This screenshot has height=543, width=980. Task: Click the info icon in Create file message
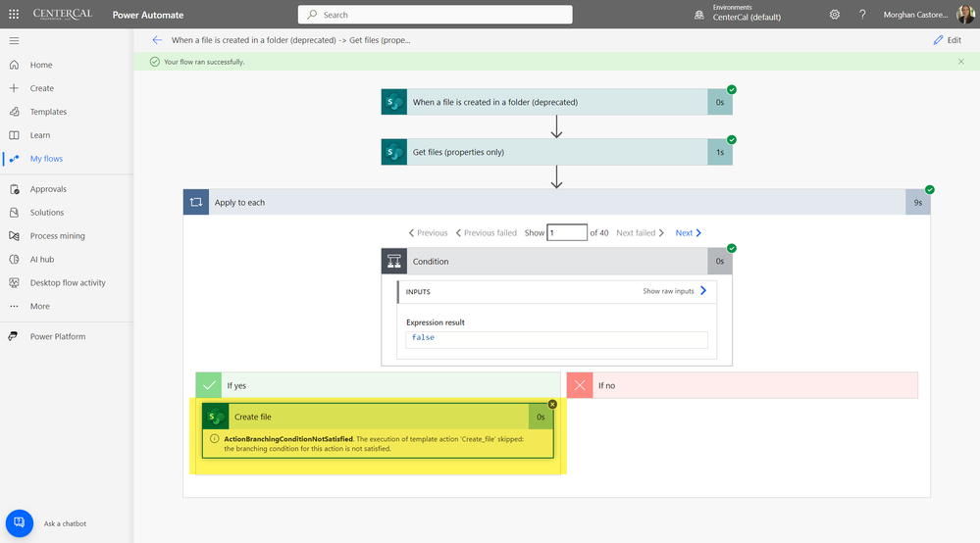click(215, 439)
